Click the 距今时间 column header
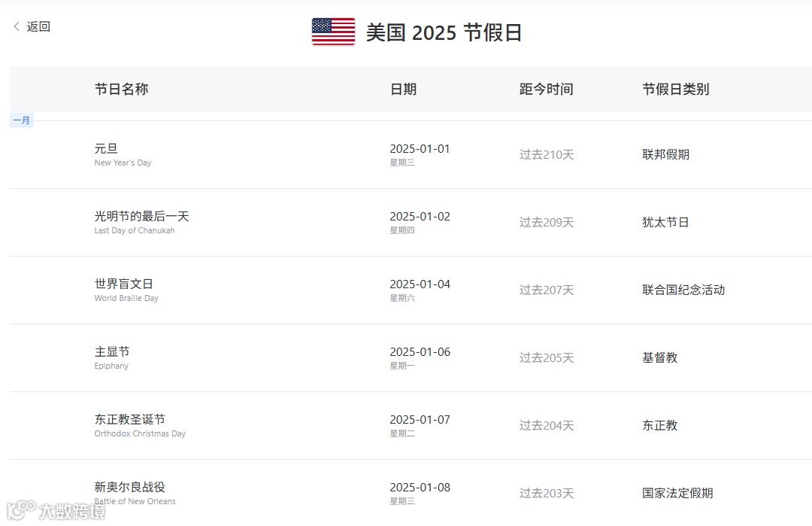The height and width of the screenshot is (526, 812). point(547,89)
